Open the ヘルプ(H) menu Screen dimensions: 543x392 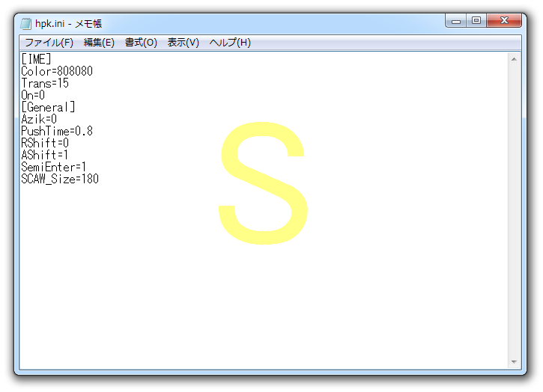230,43
